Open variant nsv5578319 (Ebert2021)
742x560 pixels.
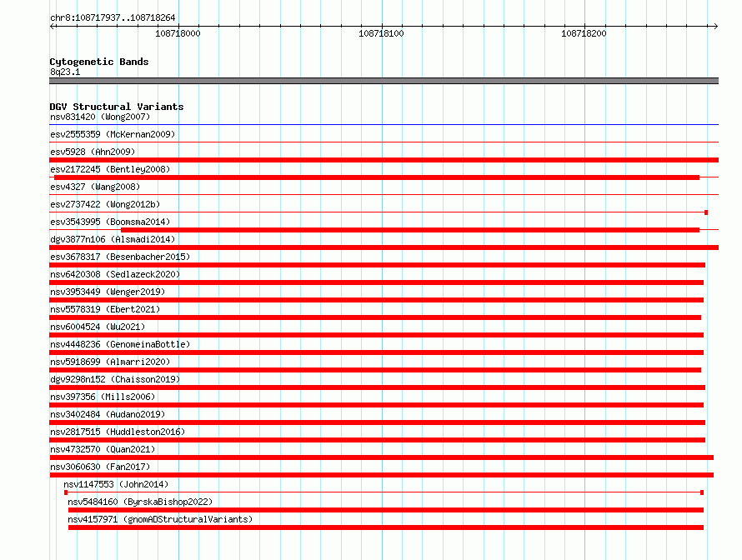[x=105, y=309]
